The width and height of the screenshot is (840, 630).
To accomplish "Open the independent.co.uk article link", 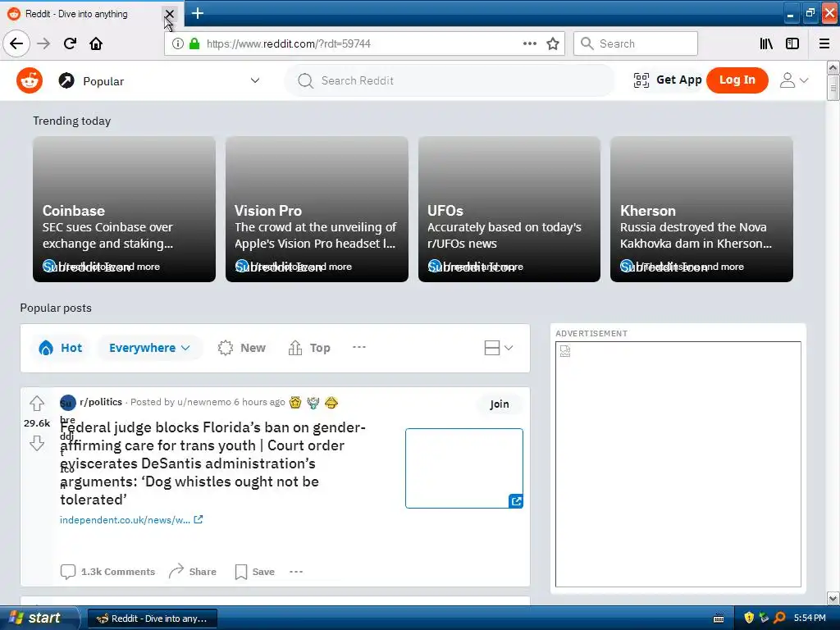I will [130, 519].
